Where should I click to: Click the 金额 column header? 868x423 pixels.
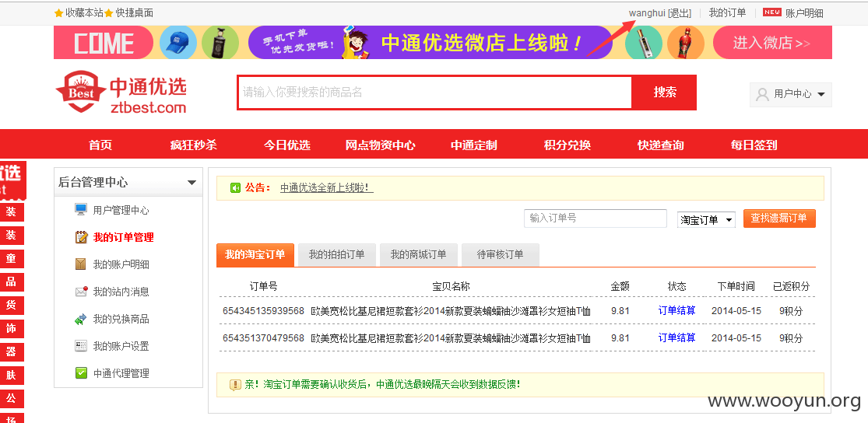point(620,286)
